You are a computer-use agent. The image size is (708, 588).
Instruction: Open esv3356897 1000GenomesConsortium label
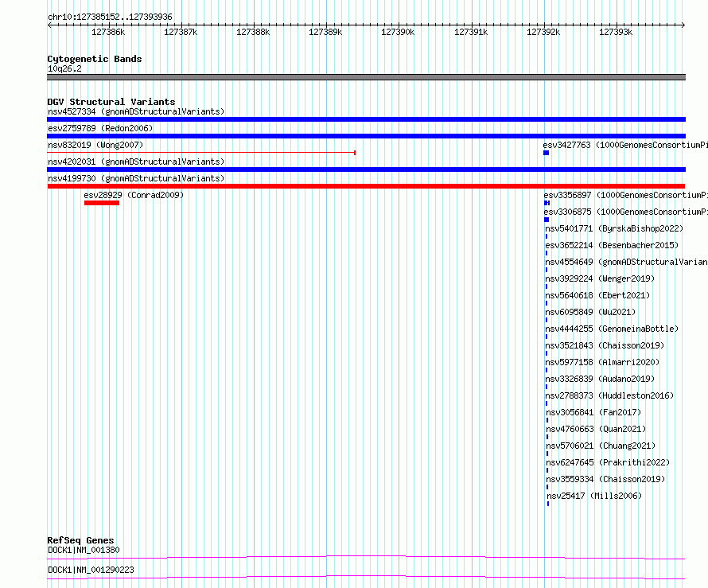pyautogui.click(x=626, y=195)
